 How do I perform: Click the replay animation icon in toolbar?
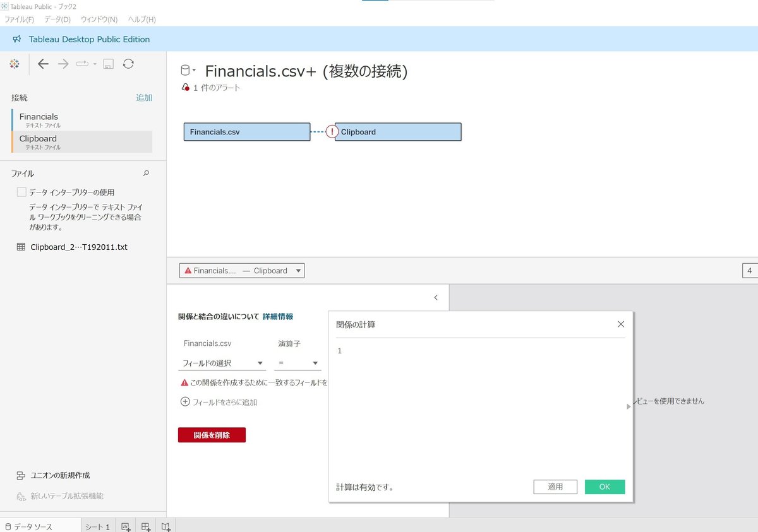[83, 64]
